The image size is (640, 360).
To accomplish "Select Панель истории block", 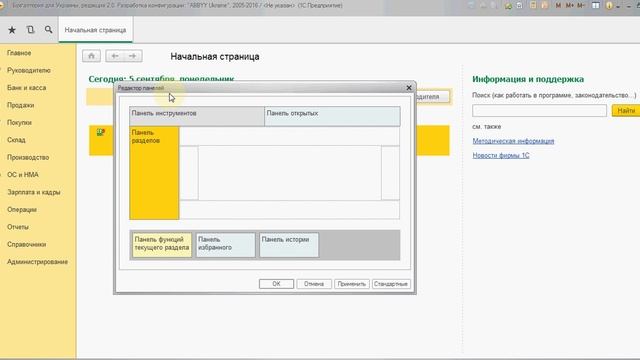I will [289, 245].
